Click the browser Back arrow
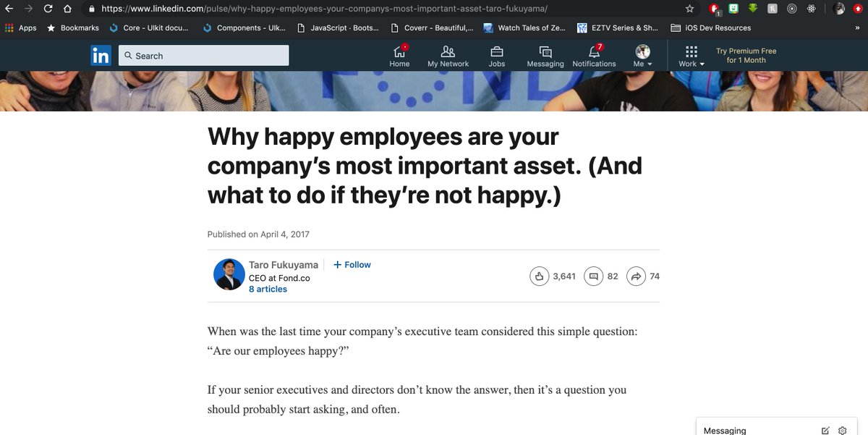The width and height of the screenshot is (868, 435). click(x=9, y=9)
